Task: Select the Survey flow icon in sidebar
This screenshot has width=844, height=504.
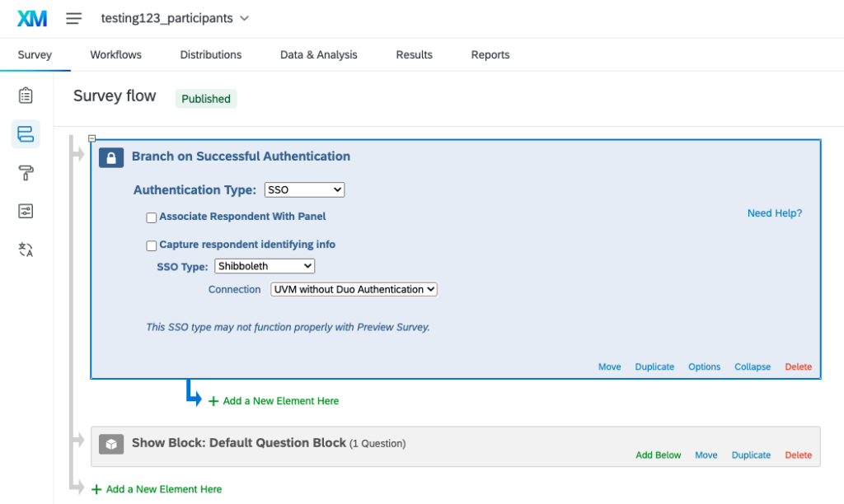Action: [24, 133]
